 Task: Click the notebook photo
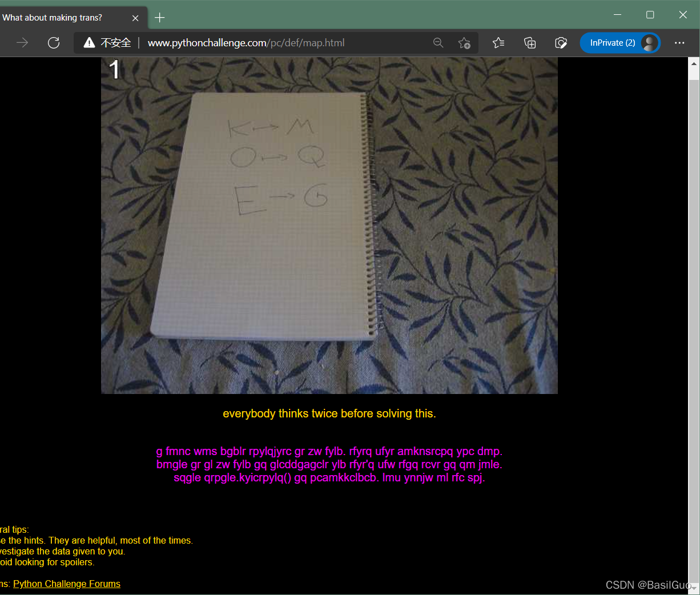click(329, 226)
